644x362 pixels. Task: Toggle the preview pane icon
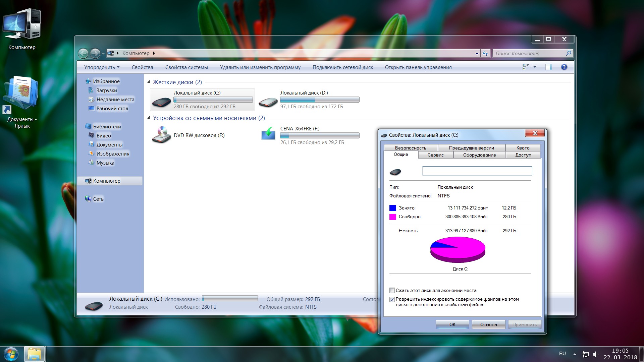[548, 67]
